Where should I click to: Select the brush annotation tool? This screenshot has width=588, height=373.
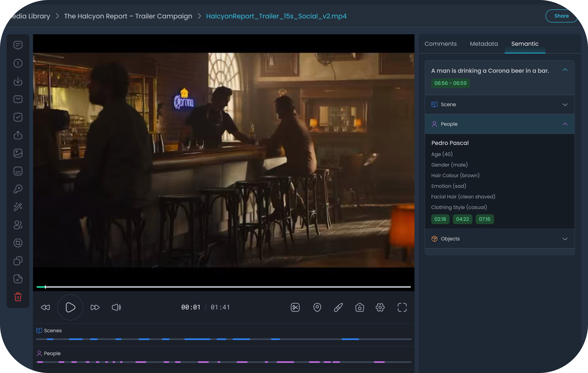coord(338,307)
